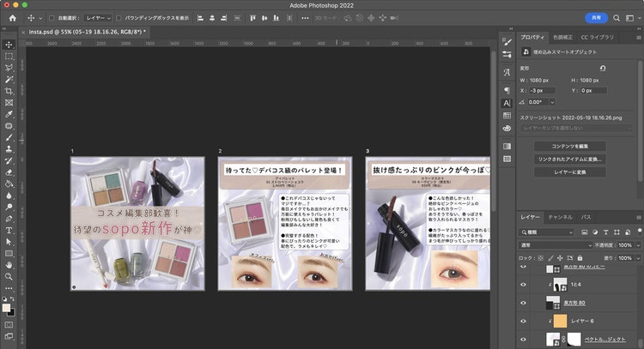
Task: Select the Paint Bucket tool
Action: click(x=9, y=184)
